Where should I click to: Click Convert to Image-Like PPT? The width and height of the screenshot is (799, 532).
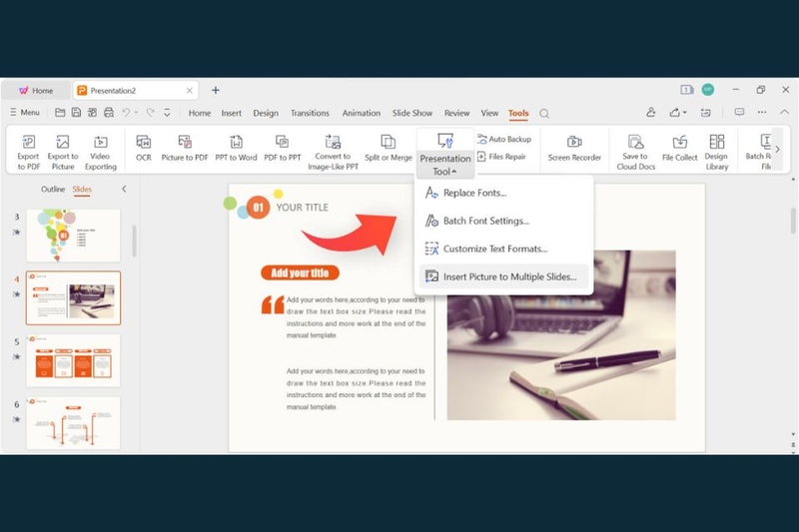click(x=333, y=151)
